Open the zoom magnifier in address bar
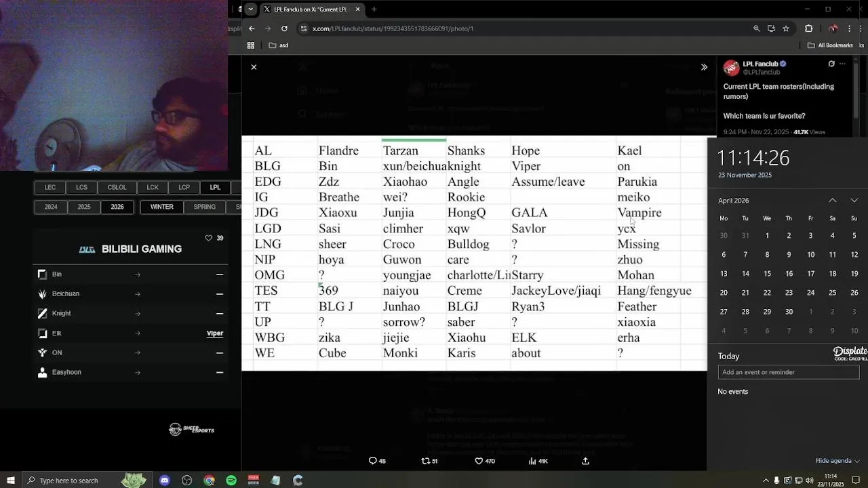Screen dimensions: 868x488 click(756, 28)
